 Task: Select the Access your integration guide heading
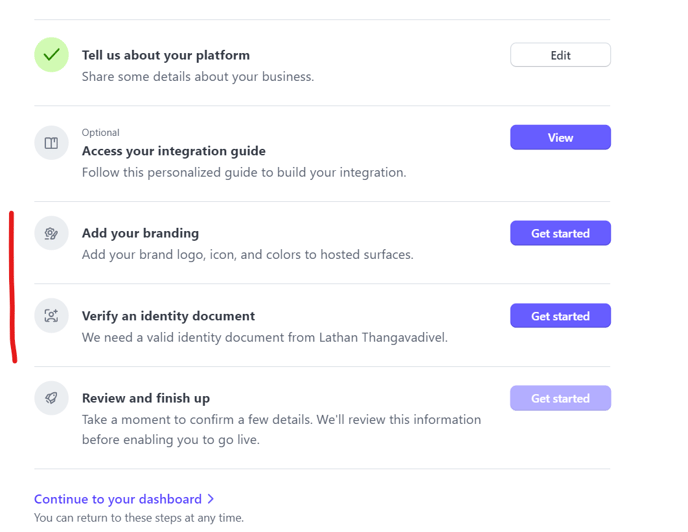[x=174, y=151]
